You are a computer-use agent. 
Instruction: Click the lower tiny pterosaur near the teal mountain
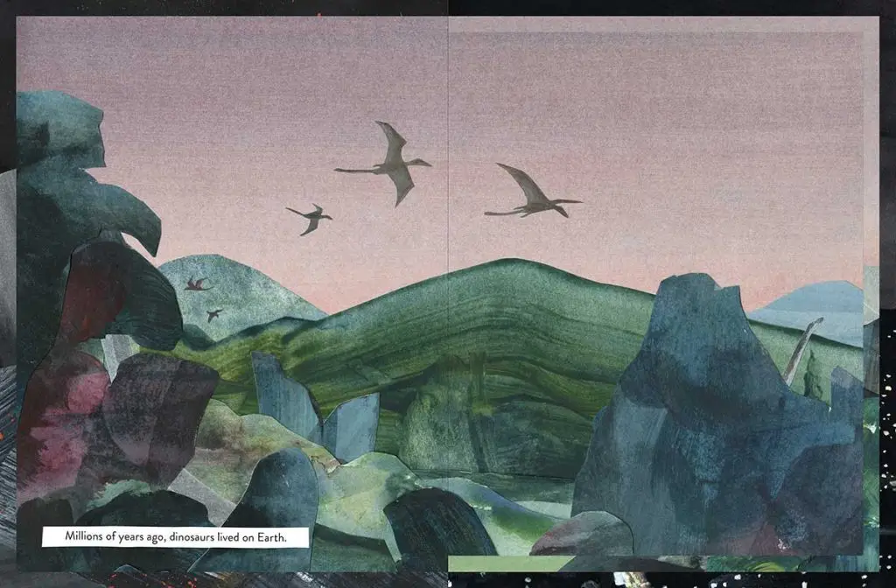click(x=213, y=313)
